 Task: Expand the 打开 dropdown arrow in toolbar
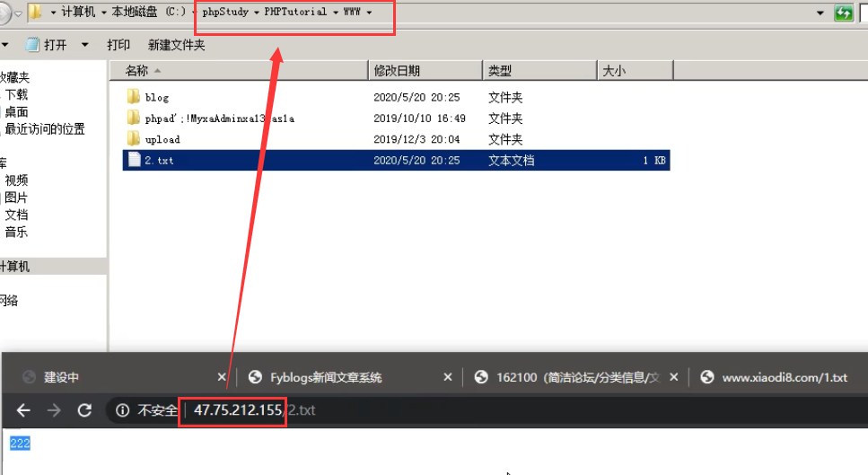85,45
